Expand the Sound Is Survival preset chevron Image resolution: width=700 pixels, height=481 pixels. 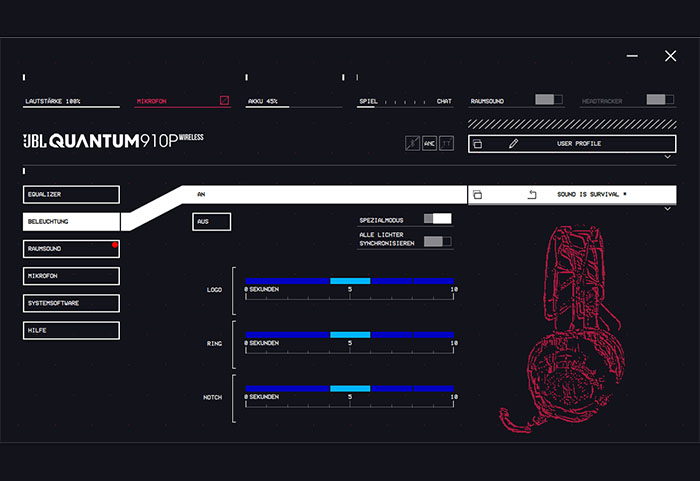click(667, 209)
